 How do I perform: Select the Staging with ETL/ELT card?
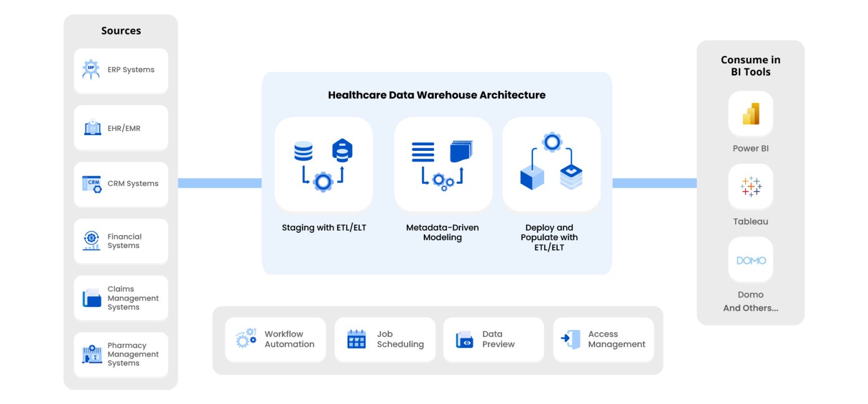pyautogui.click(x=323, y=164)
